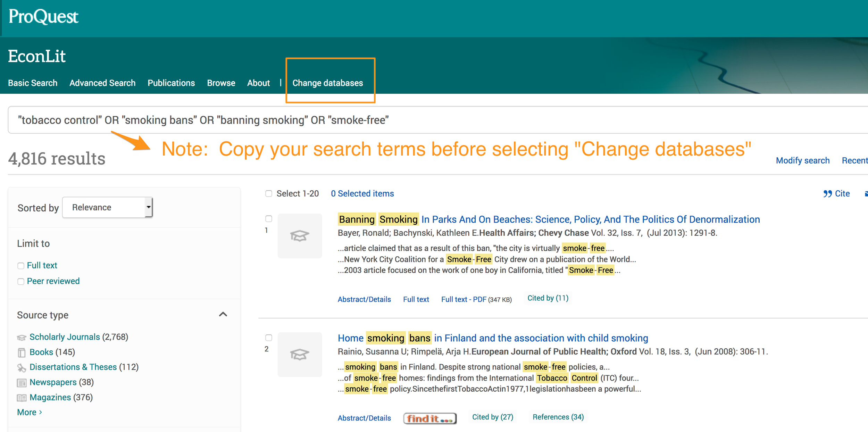
Task: Open the Sorted by Relevance dropdown
Action: [x=108, y=207]
